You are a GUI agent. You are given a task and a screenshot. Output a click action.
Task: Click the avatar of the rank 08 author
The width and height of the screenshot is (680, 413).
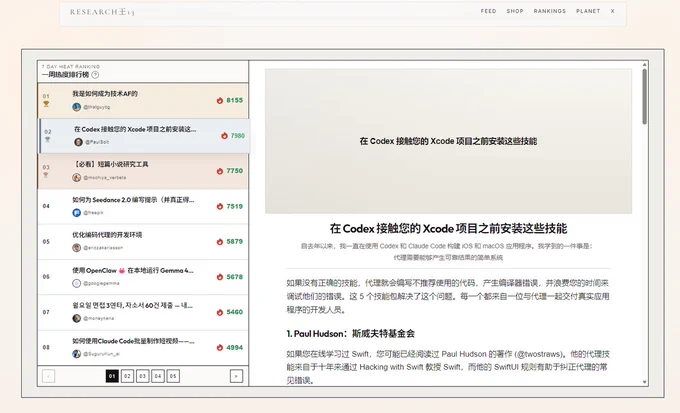pyautogui.click(x=77, y=354)
